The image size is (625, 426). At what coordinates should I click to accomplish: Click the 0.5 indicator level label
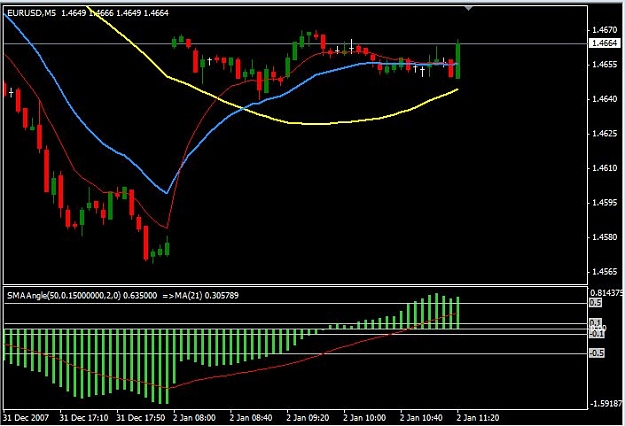coord(596,303)
